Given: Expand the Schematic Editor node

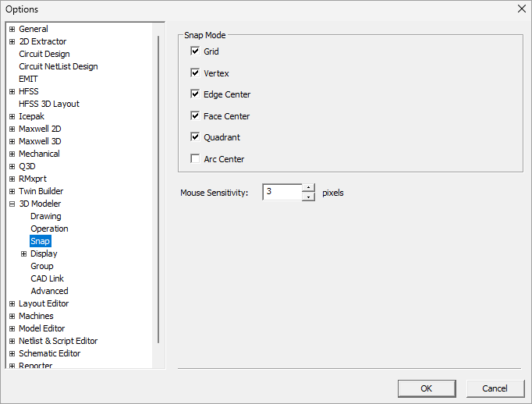Looking at the screenshot, I should [12, 353].
